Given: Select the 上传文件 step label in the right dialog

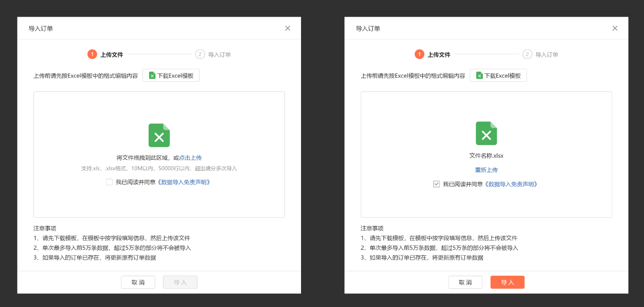Looking at the screenshot, I should coord(439,54).
